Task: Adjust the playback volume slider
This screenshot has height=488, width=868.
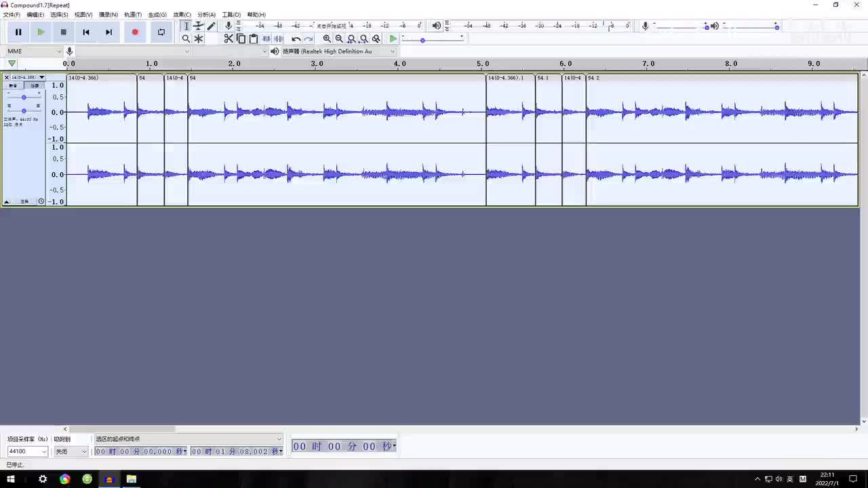Action: (751, 26)
